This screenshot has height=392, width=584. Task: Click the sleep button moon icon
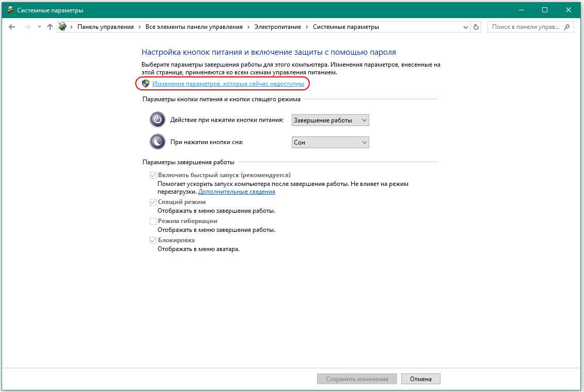coord(157,142)
